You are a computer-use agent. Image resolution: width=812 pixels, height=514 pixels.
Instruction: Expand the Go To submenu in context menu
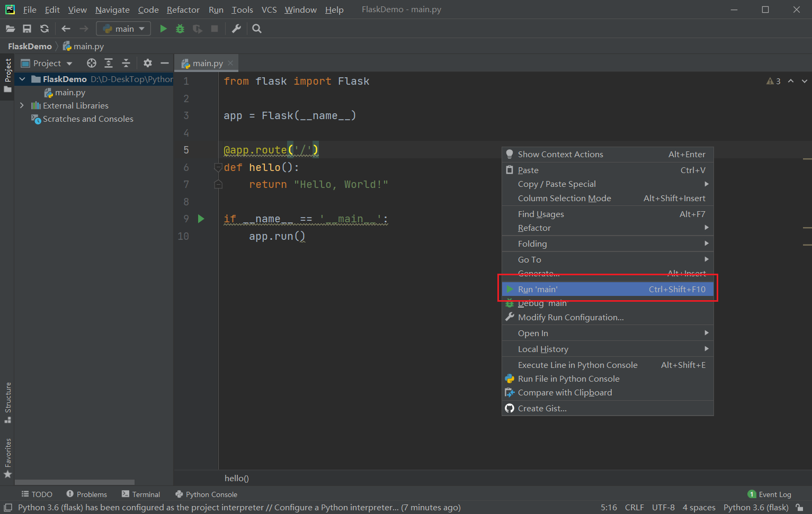pos(608,259)
